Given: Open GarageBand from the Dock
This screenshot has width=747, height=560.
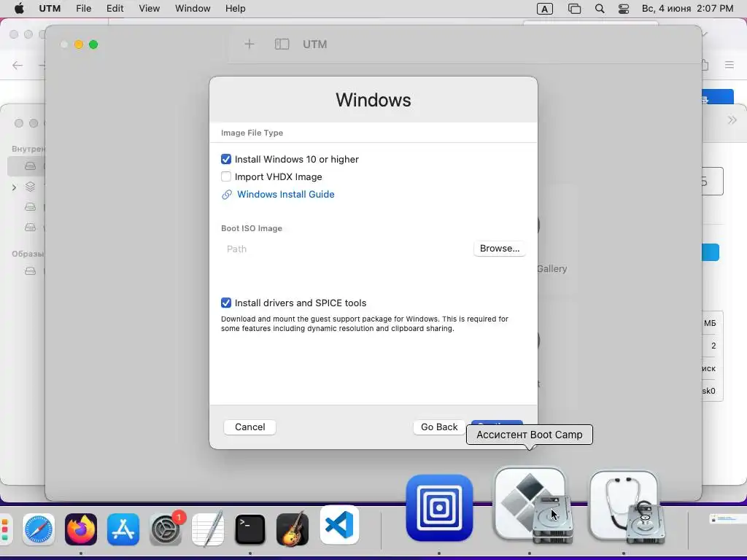Looking at the screenshot, I should [293, 529].
